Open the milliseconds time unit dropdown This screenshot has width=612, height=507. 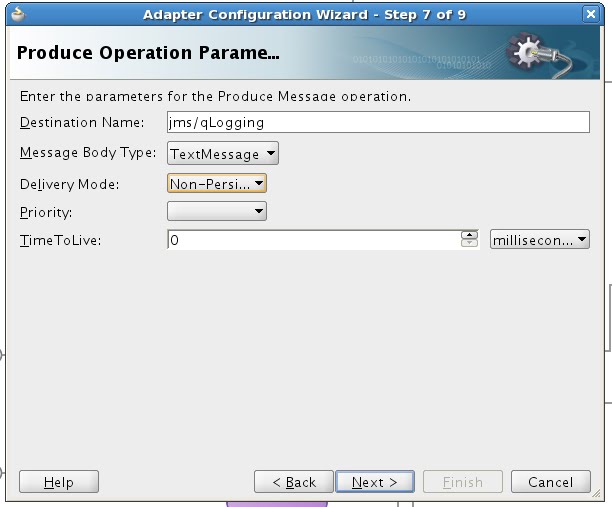pos(540,240)
